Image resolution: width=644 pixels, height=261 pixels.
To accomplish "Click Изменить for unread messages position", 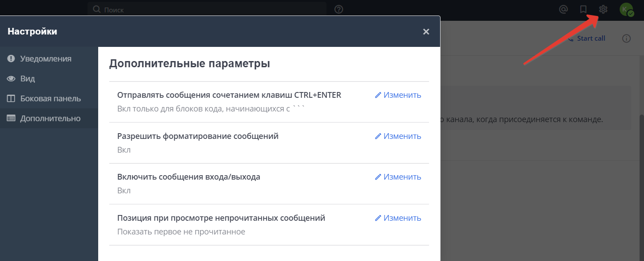I will click(x=398, y=218).
